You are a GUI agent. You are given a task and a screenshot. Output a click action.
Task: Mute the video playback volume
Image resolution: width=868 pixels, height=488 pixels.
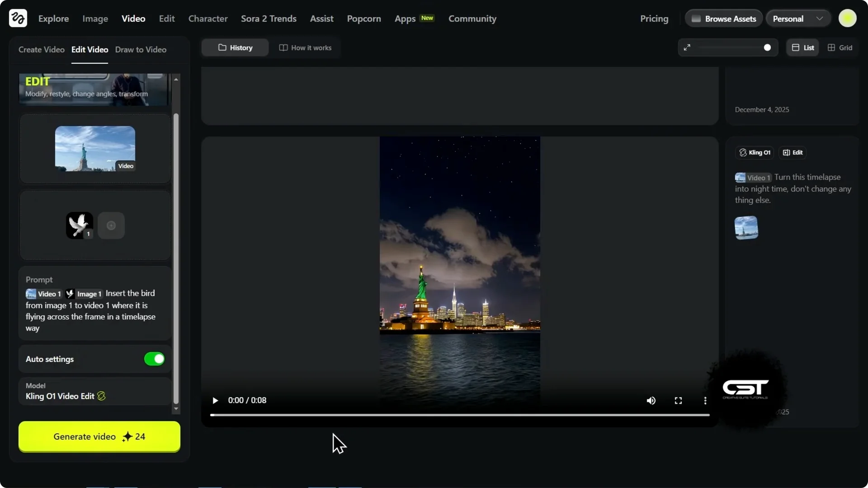coord(651,400)
